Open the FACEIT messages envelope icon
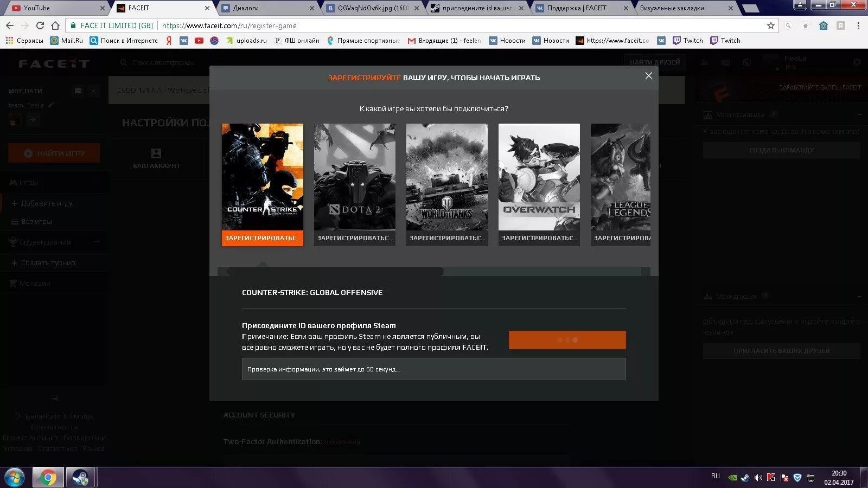 (x=726, y=62)
